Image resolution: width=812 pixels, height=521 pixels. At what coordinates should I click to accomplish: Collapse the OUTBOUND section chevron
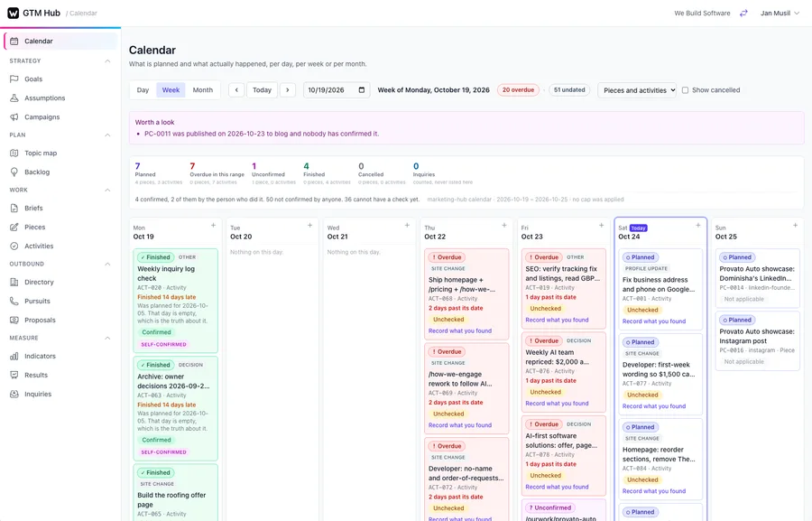coord(107,264)
